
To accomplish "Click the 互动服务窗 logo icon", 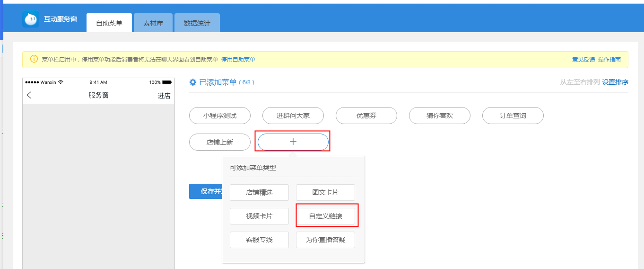I will coord(31,19).
